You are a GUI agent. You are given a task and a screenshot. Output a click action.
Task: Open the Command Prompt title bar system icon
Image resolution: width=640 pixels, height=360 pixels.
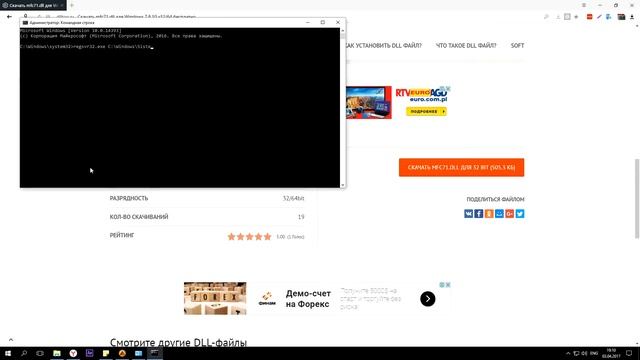pos(25,23)
